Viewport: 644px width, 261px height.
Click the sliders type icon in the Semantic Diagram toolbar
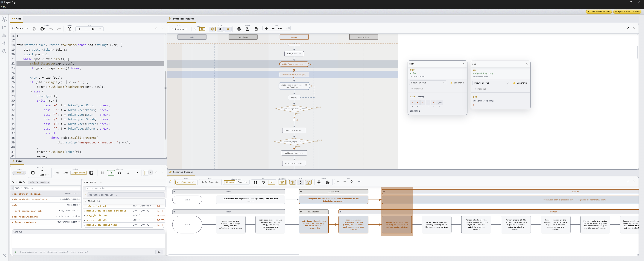pos(264,182)
